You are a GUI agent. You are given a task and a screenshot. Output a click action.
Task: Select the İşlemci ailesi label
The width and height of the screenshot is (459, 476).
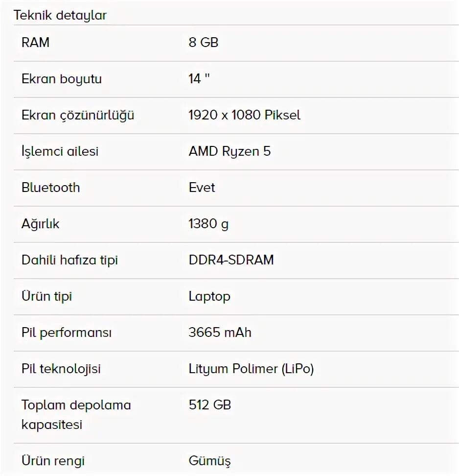tap(60, 151)
